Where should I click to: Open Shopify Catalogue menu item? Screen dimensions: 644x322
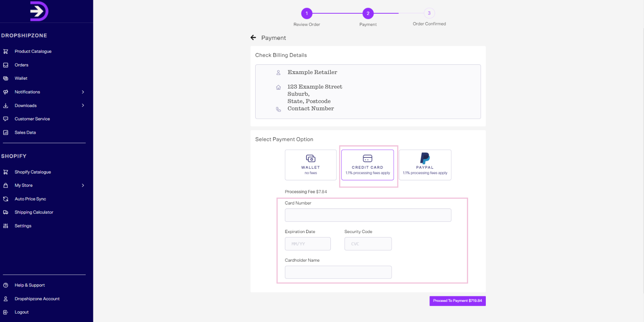pos(33,172)
